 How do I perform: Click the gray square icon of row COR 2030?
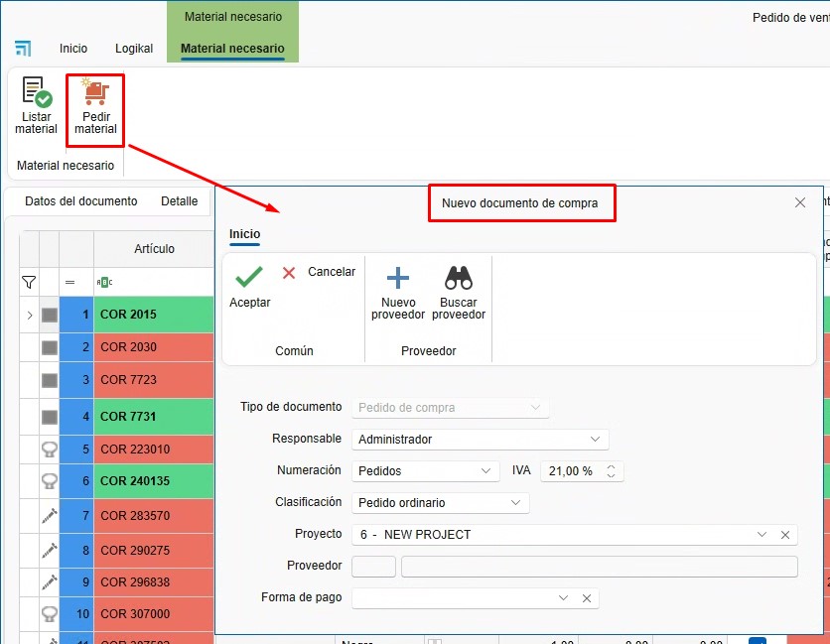pyautogui.click(x=50, y=347)
